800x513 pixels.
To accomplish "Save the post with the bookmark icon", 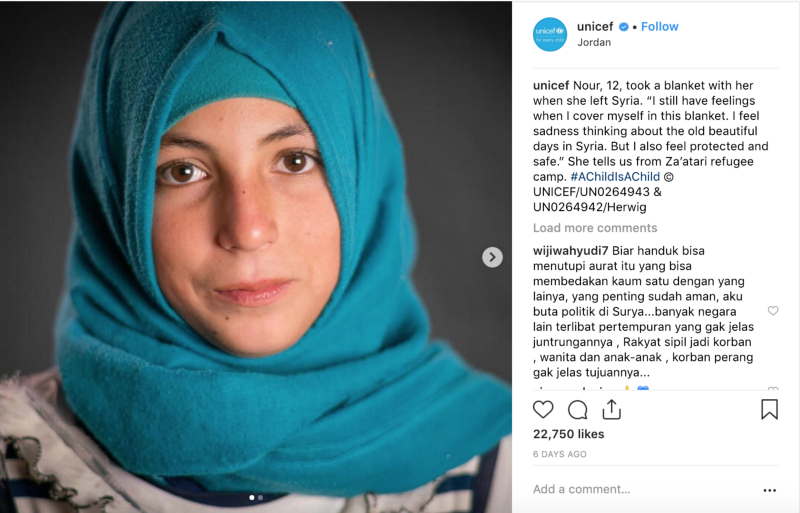I will click(x=769, y=409).
